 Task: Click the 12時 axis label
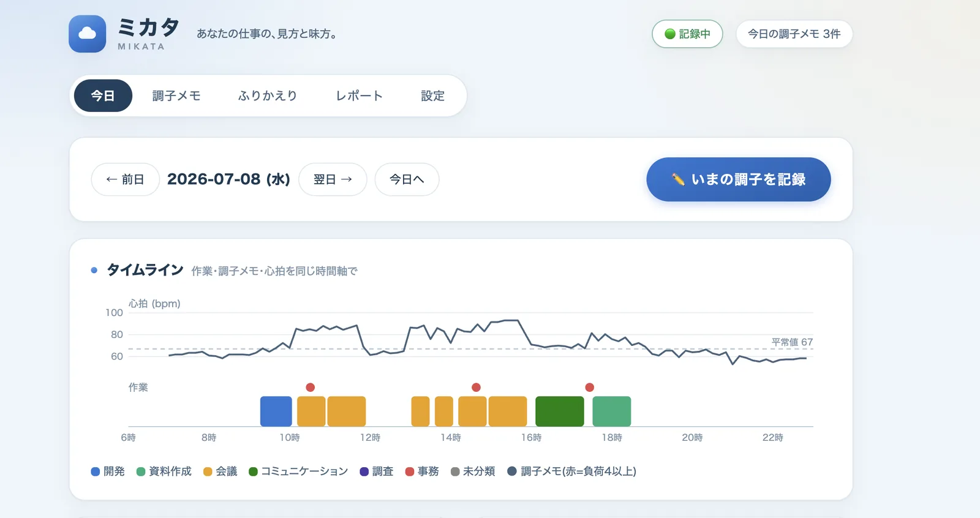(370, 437)
